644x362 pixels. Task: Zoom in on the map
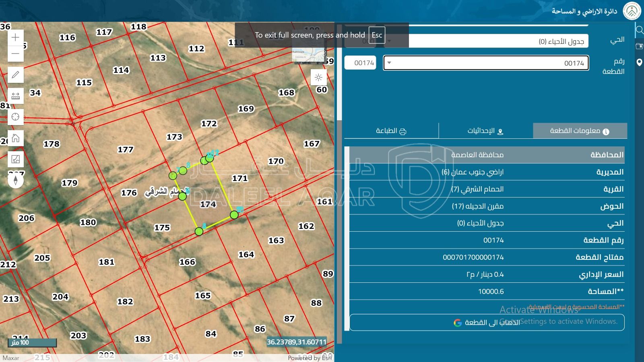[x=15, y=38]
